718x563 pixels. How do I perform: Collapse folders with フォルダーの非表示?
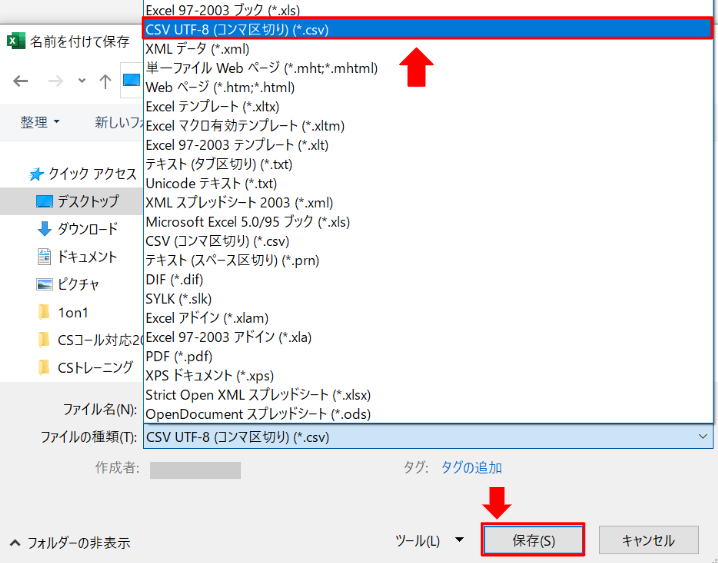tap(70, 543)
